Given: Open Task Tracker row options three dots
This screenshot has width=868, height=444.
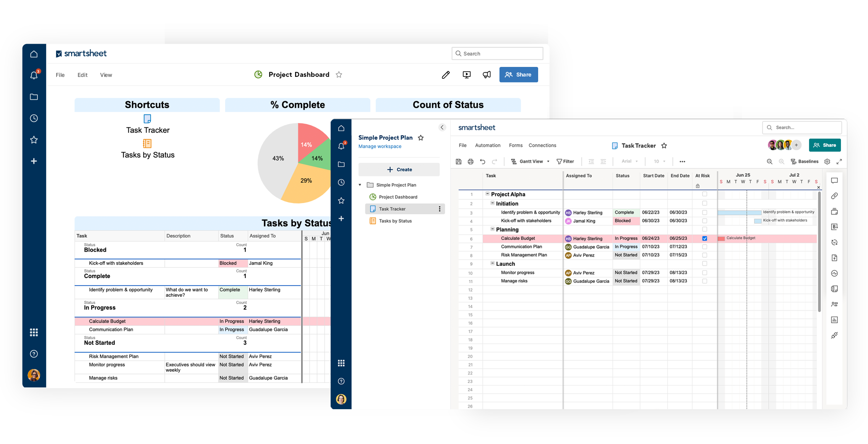Looking at the screenshot, I should click(x=440, y=209).
